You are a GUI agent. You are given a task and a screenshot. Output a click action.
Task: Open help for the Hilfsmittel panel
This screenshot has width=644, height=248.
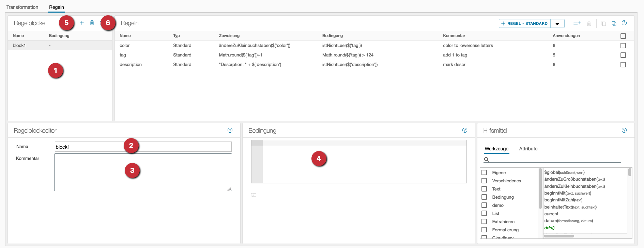[x=624, y=130]
